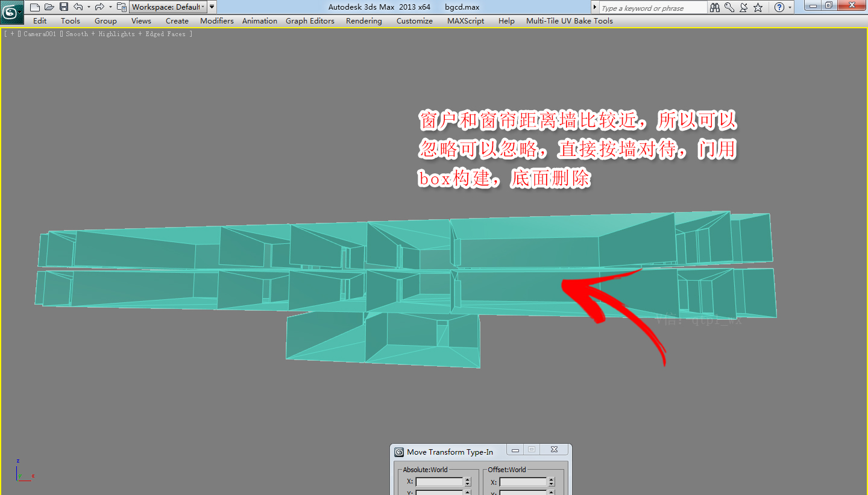Minimize the 3ds Max main window
Viewport: 868px width, 495px height.
coord(814,5)
